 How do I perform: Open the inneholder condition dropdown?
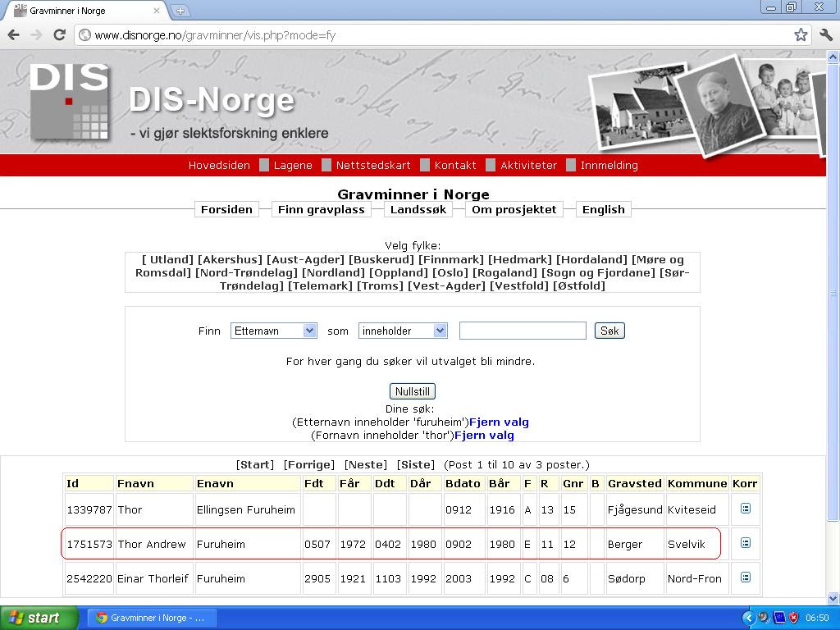point(403,331)
